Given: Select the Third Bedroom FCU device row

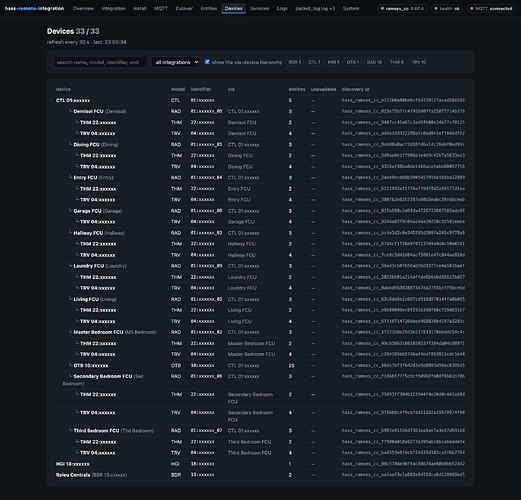Looking at the screenshot, I should pyautogui.click(x=260, y=431).
